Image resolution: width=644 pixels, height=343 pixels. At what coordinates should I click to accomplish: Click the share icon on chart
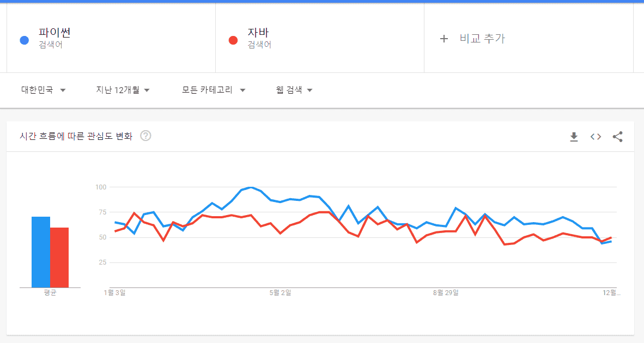click(617, 137)
